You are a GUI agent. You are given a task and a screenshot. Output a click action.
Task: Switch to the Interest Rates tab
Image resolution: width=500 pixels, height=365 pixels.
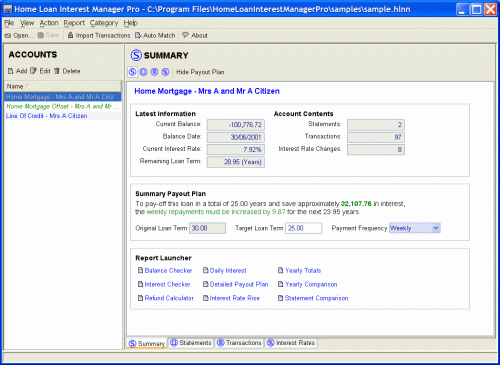click(291, 343)
